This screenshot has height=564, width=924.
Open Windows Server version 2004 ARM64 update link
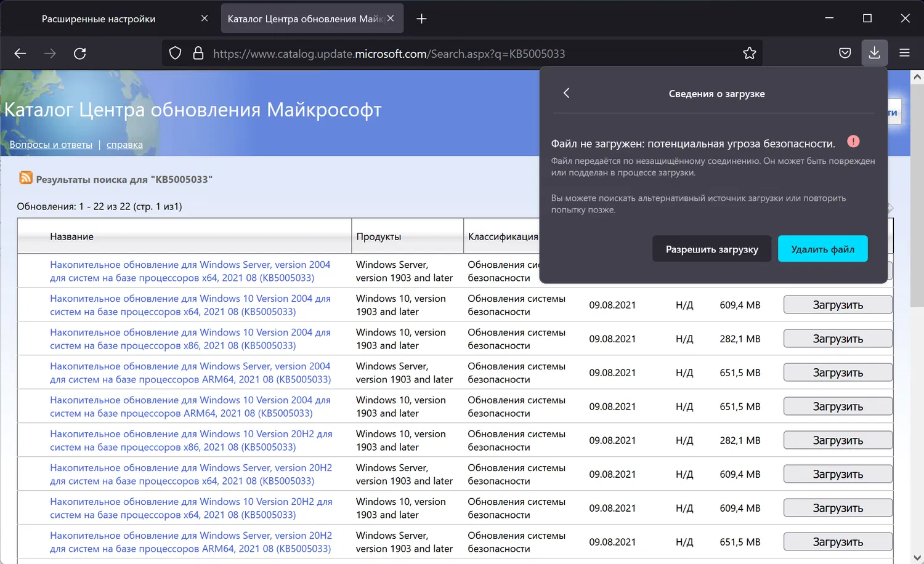point(190,373)
